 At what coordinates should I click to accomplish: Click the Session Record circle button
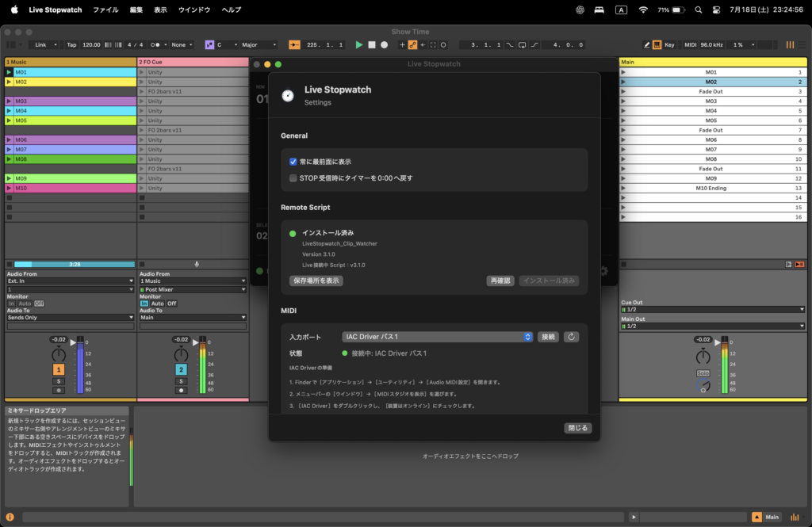coord(443,45)
